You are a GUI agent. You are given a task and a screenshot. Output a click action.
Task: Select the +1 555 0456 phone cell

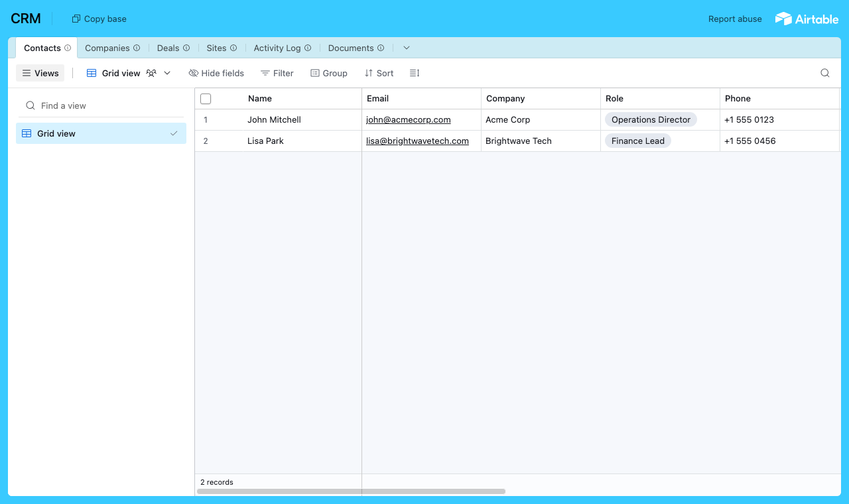click(779, 141)
